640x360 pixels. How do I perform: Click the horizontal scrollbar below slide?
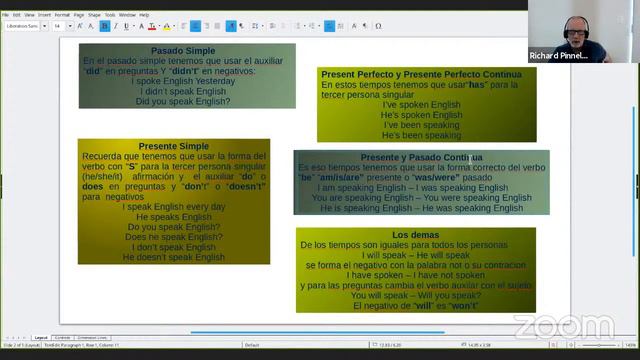click(x=318, y=332)
